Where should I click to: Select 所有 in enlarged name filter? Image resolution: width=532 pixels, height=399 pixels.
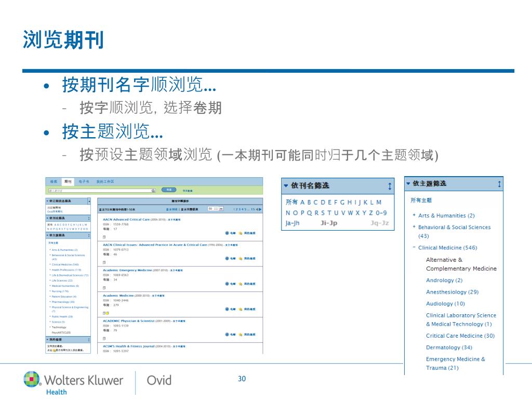coord(291,202)
